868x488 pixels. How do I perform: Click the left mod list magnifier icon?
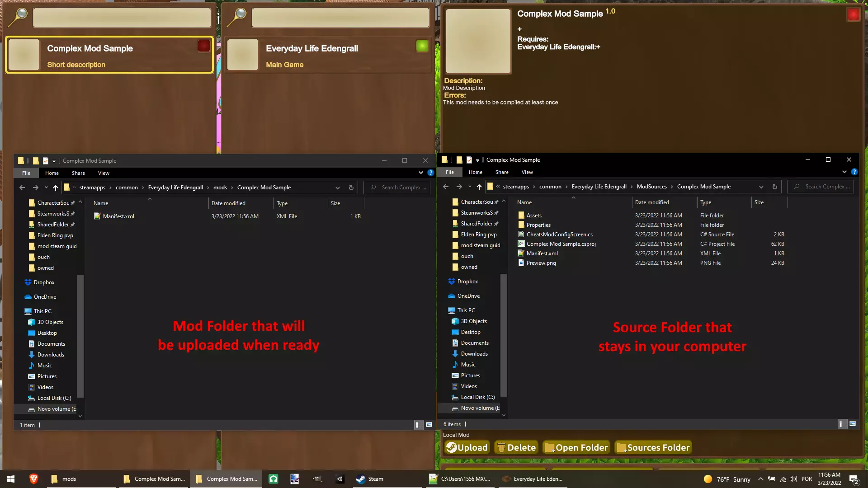coord(18,17)
